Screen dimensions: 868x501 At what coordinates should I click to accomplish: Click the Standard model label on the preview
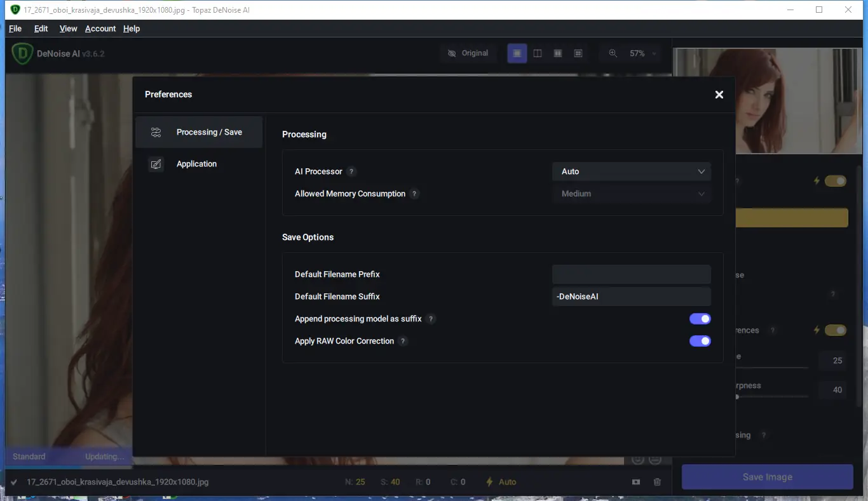(29, 457)
